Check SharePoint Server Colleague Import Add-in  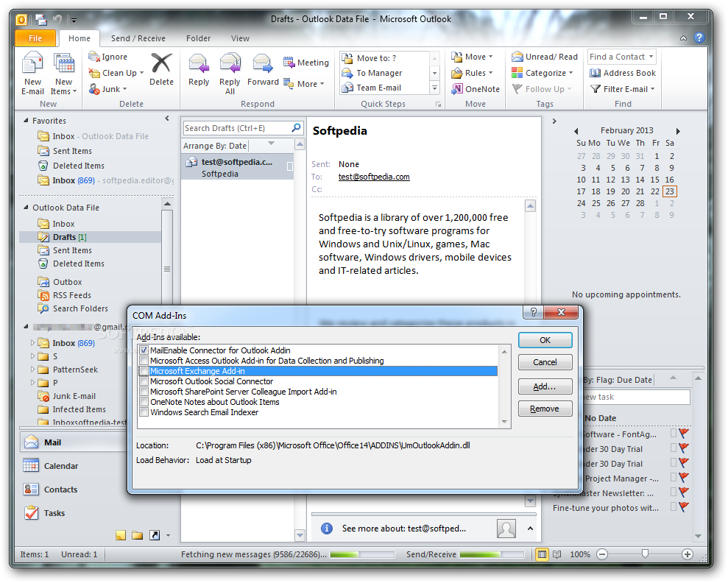[144, 392]
